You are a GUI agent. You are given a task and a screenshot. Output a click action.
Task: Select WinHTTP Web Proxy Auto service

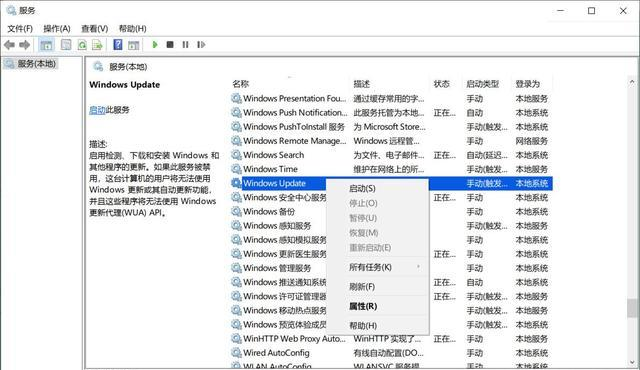pyautogui.click(x=391, y=339)
